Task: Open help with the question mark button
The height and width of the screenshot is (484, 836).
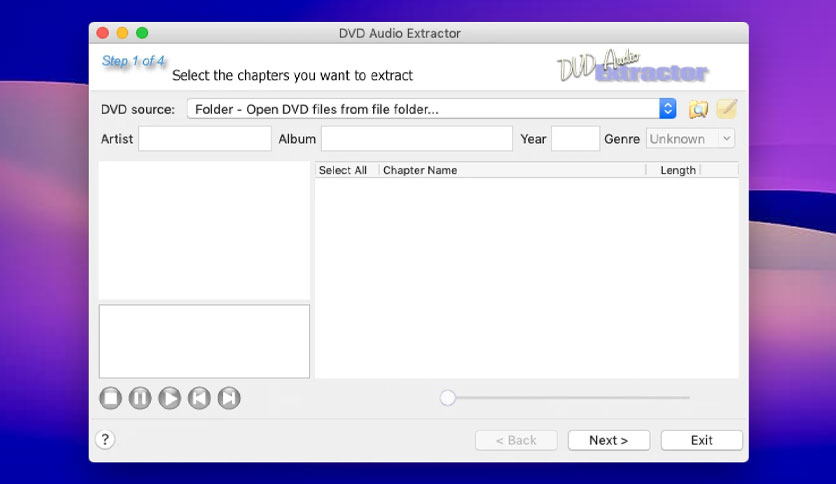Action: coord(105,440)
